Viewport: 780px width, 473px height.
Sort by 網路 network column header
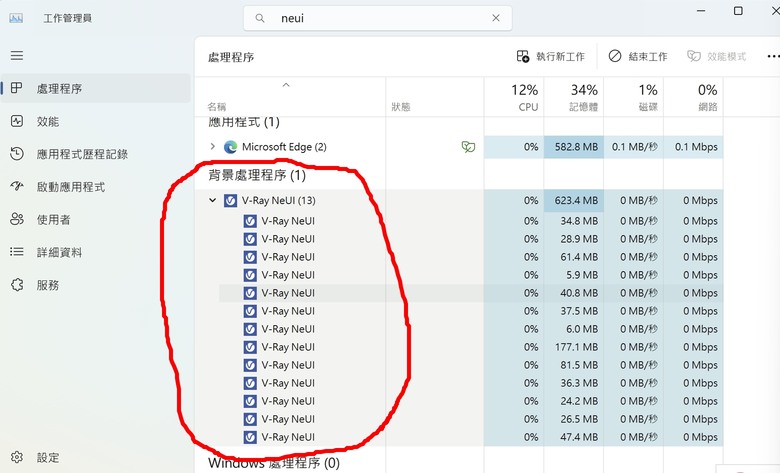[693, 97]
